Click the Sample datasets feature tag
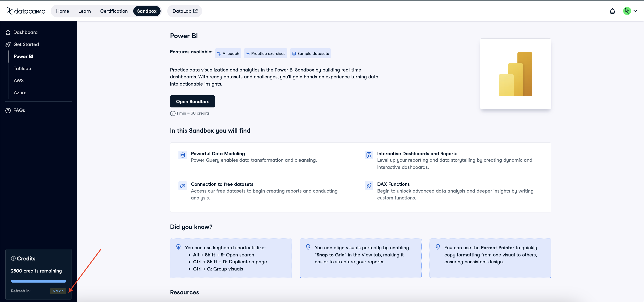The width and height of the screenshot is (644, 302). 310,53
